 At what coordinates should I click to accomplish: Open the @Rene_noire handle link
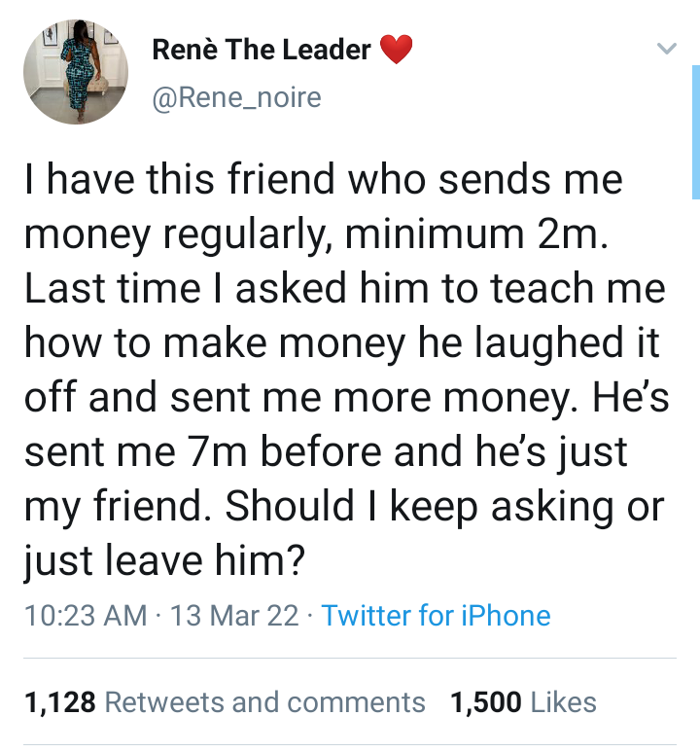(x=236, y=97)
